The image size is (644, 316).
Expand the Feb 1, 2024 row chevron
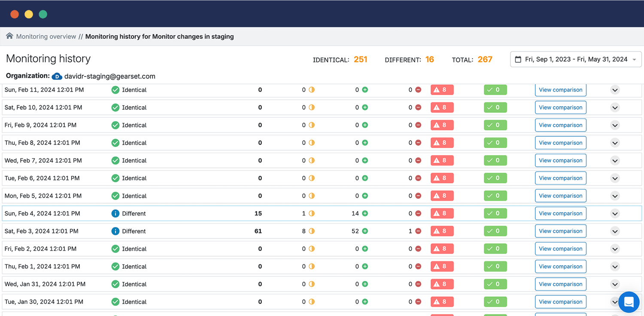615,267
